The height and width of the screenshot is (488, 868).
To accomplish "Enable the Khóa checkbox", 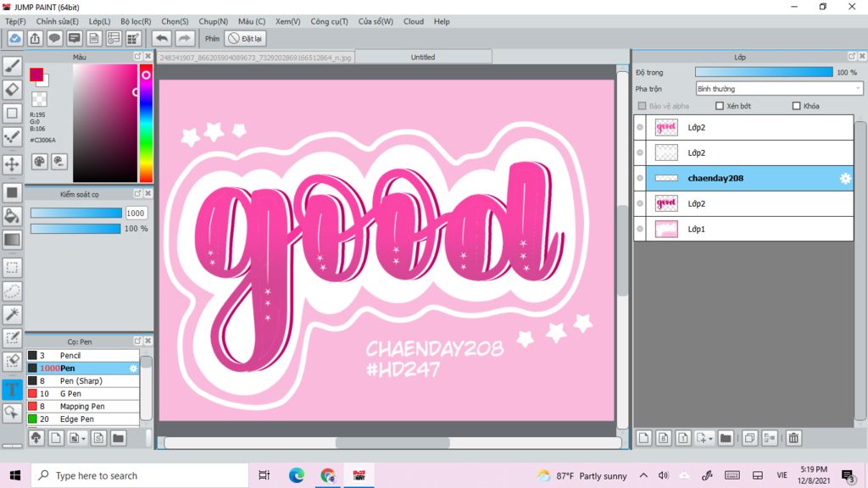I will (797, 106).
